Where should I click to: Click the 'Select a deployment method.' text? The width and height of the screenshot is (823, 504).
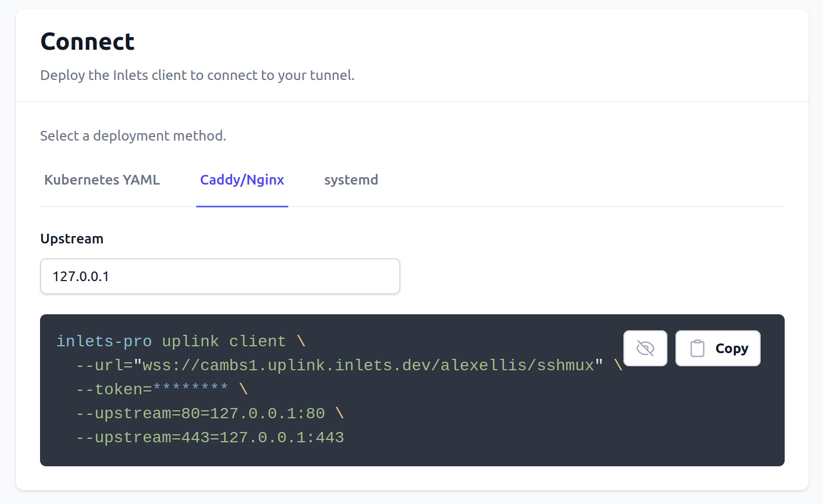click(133, 136)
